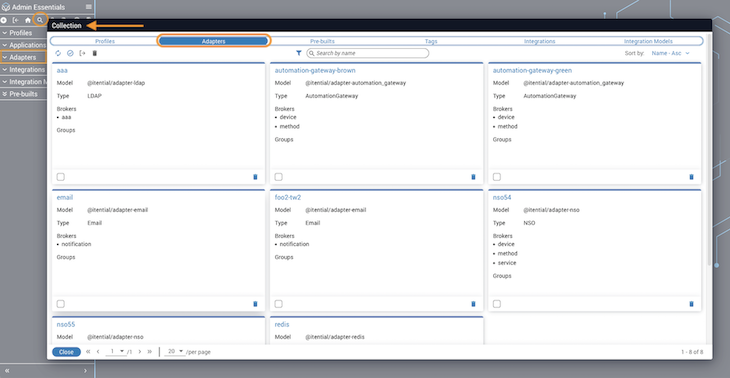Click the home icon in sidebar toolbar
730x378 pixels.
(28, 20)
